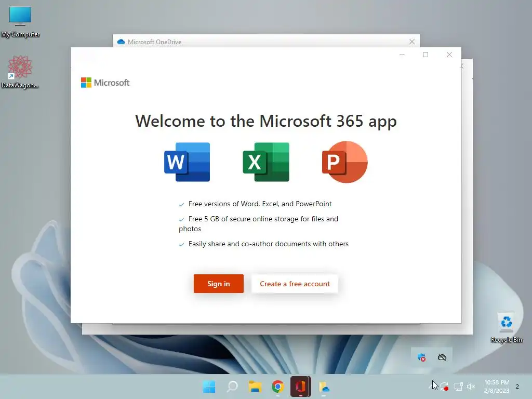
Task: Select the Office app in taskbar
Action: pos(301,387)
